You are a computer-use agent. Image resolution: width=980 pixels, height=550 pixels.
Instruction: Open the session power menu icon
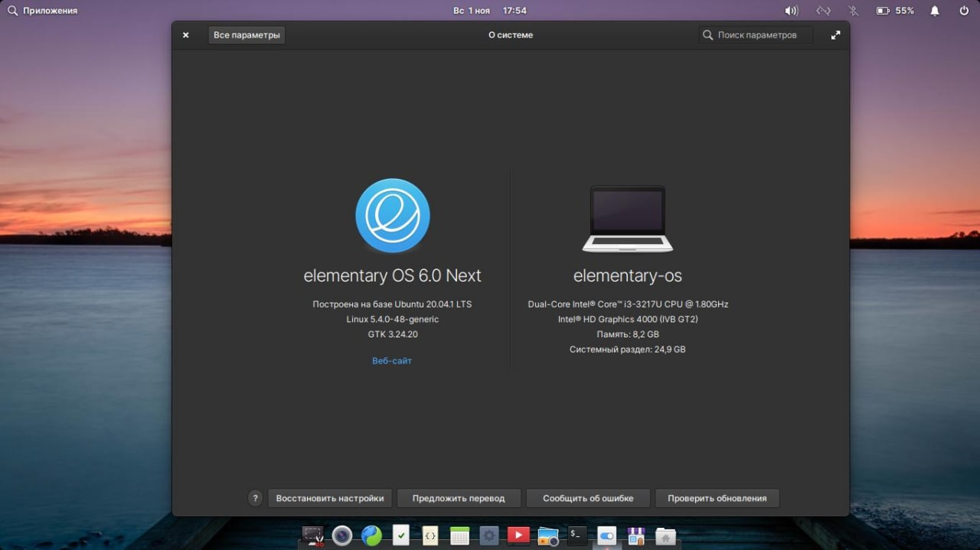tap(964, 11)
